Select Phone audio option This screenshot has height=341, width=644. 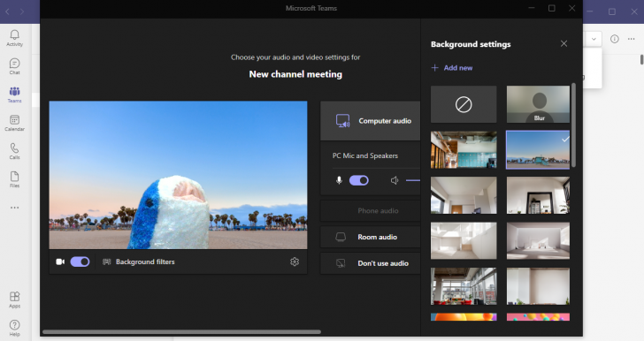click(x=370, y=210)
